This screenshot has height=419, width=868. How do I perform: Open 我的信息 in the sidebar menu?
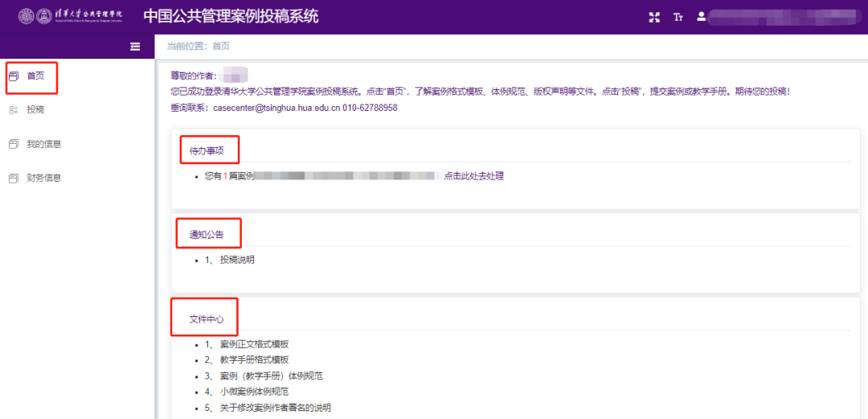[43, 144]
